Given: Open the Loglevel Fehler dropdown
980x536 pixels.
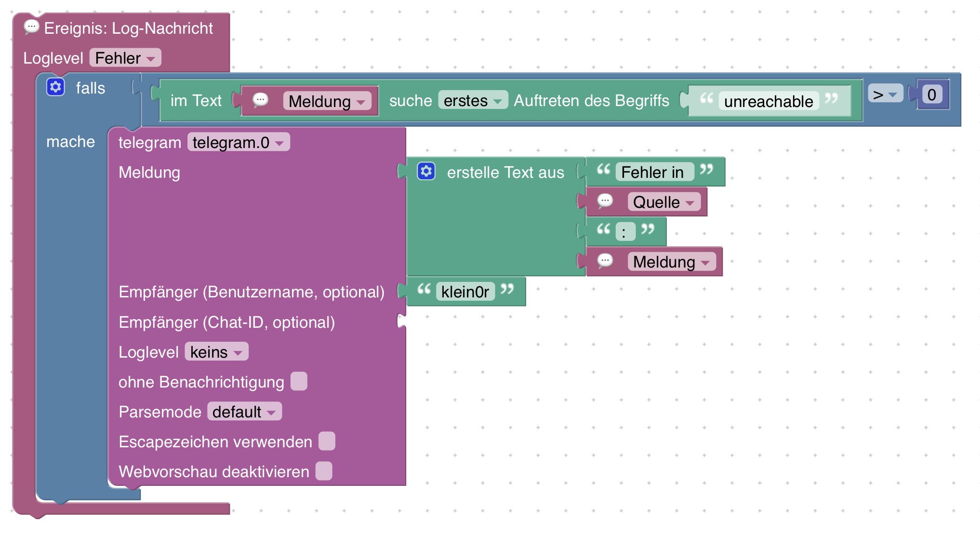Looking at the screenshot, I should [x=125, y=58].
